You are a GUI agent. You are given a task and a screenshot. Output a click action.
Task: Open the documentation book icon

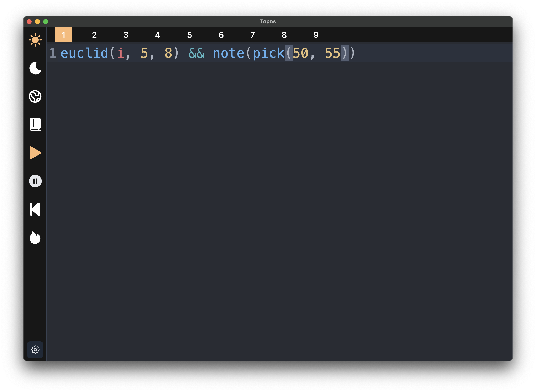[x=35, y=125]
